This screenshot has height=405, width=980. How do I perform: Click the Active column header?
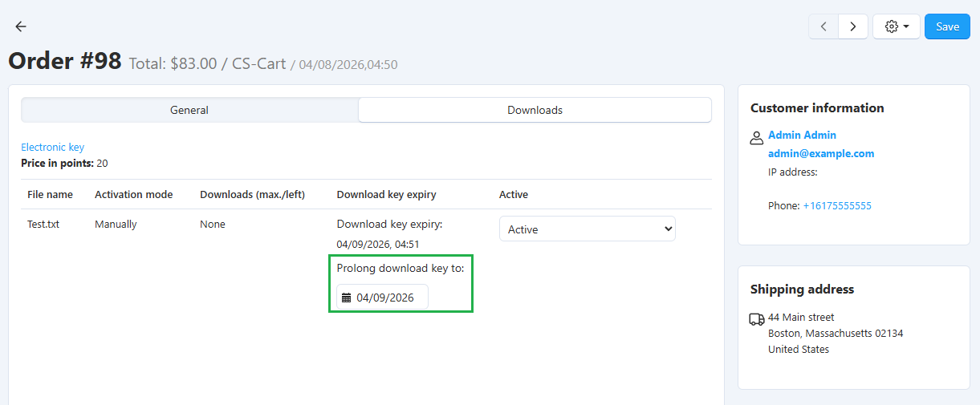[514, 194]
